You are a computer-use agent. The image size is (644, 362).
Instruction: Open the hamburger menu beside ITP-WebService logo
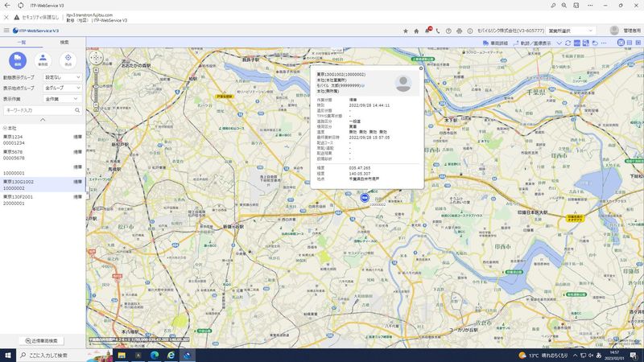[6, 31]
